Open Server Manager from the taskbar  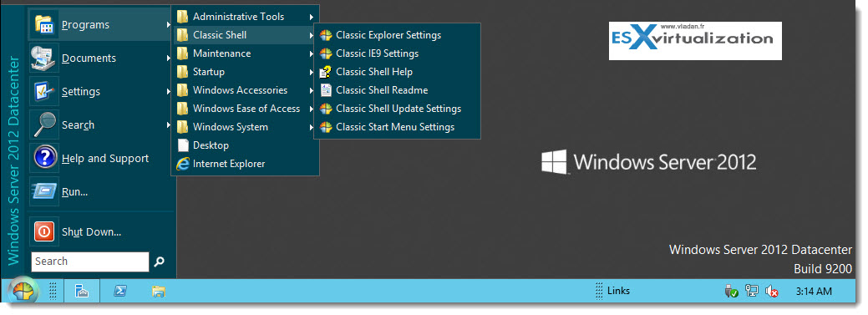click(82, 291)
